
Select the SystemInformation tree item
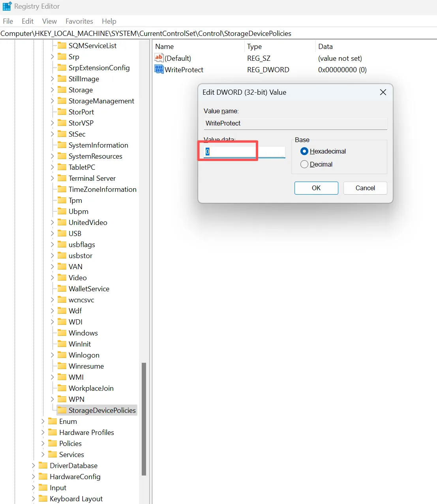[x=98, y=145]
